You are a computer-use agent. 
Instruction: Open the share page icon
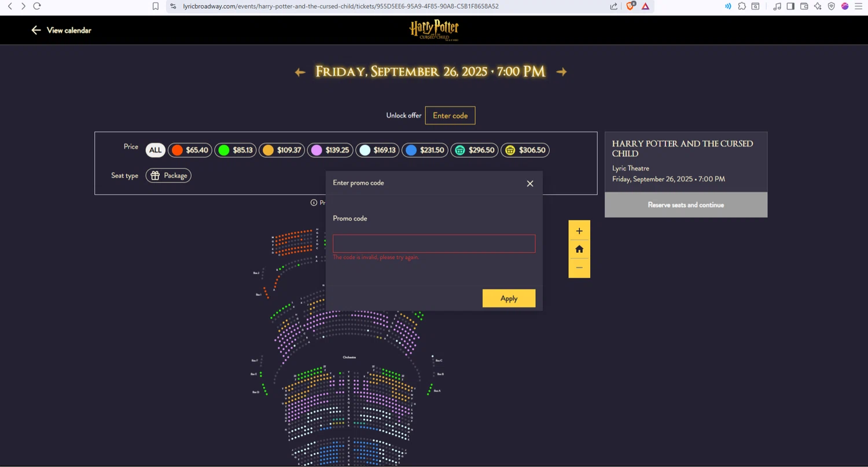(x=613, y=6)
